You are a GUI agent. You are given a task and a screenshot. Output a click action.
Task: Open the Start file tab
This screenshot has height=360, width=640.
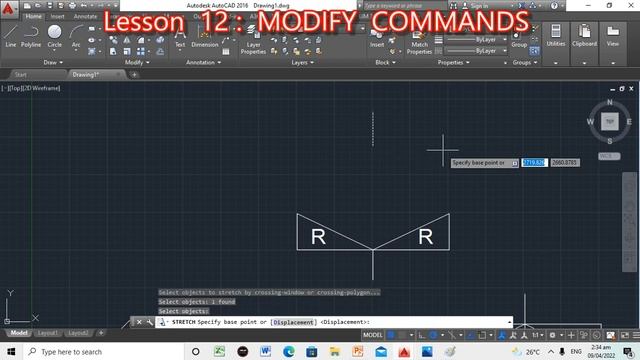click(20, 75)
